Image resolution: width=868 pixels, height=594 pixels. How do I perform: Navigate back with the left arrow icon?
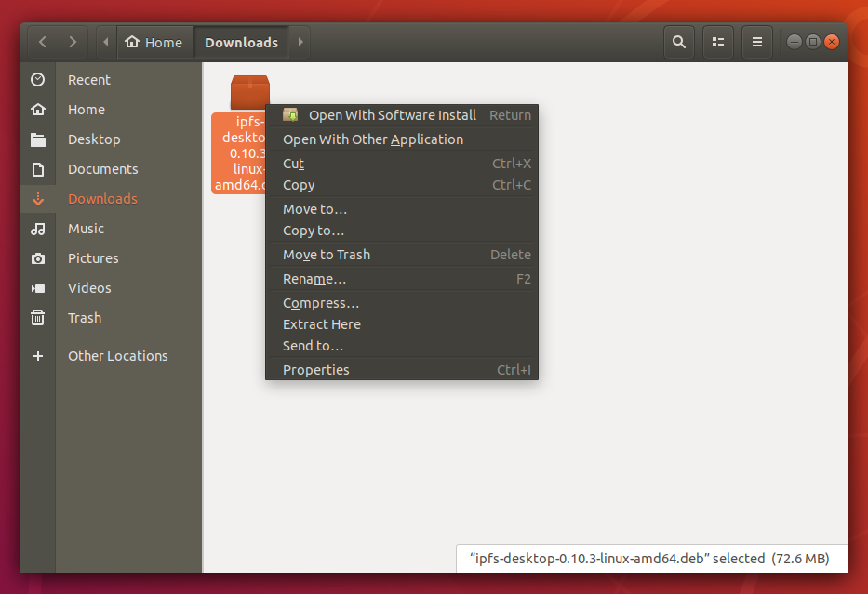pos(42,42)
